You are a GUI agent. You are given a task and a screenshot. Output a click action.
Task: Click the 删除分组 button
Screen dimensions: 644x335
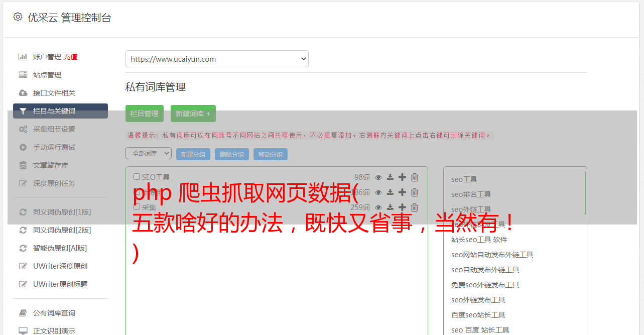232,154
